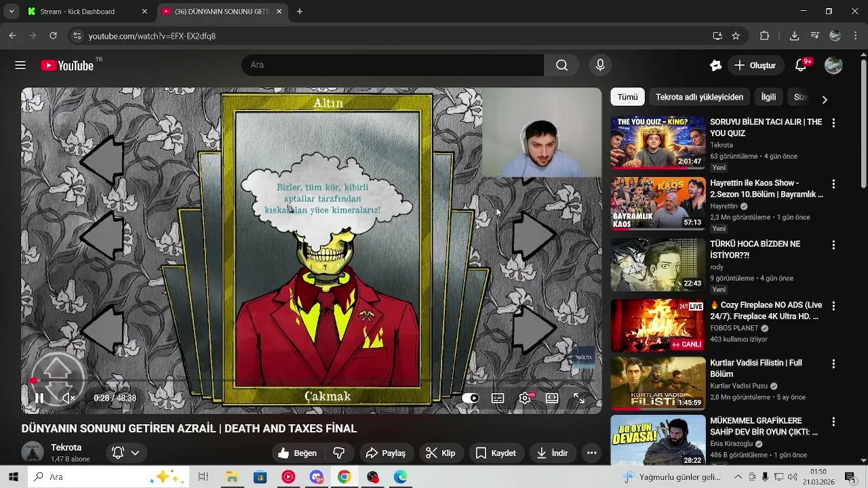Open Cozy Fireplace live stream thumbnail

pyautogui.click(x=658, y=325)
